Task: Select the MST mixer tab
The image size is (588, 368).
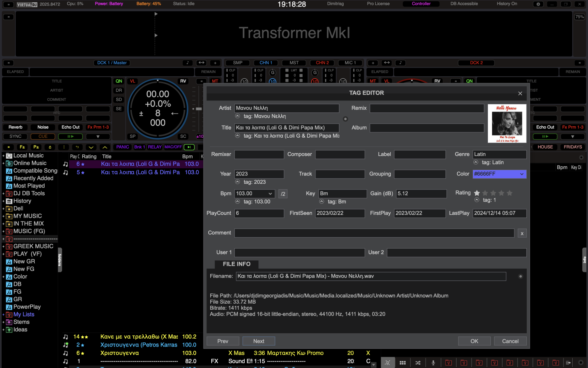Action: pyautogui.click(x=294, y=63)
